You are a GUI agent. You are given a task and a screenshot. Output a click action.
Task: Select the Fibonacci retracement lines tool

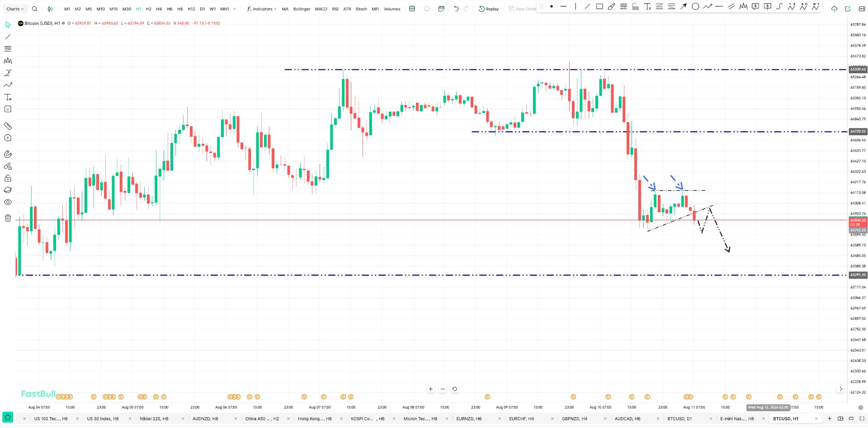pos(8,49)
